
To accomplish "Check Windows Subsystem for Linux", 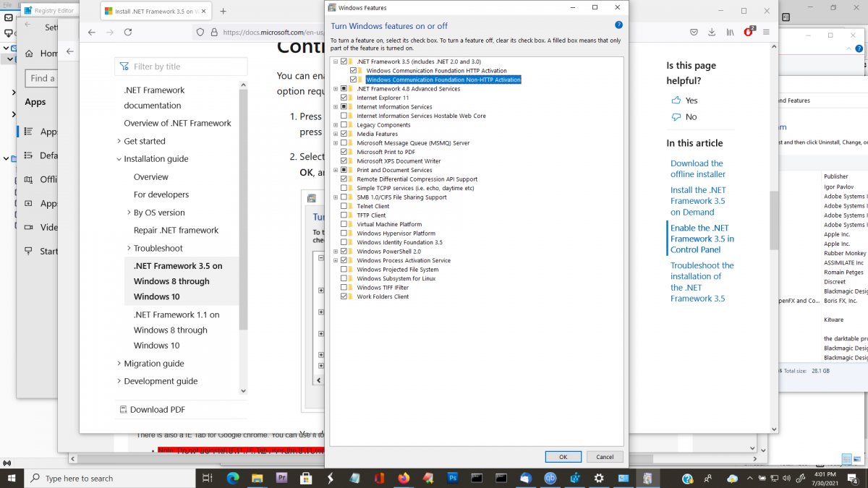I will (x=345, y=278).
